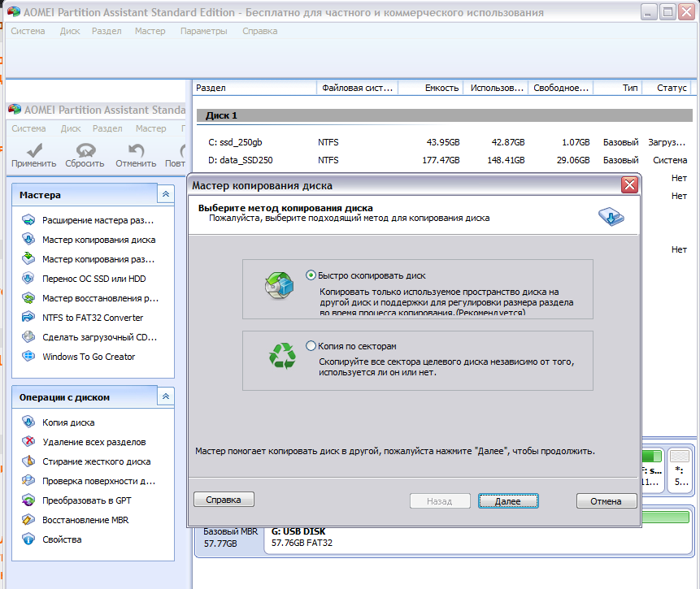Viewport: 700px width, 589px height.
Task: Sort by the Использов… column header
Action: pyautogui.click(x=496, y=88)
